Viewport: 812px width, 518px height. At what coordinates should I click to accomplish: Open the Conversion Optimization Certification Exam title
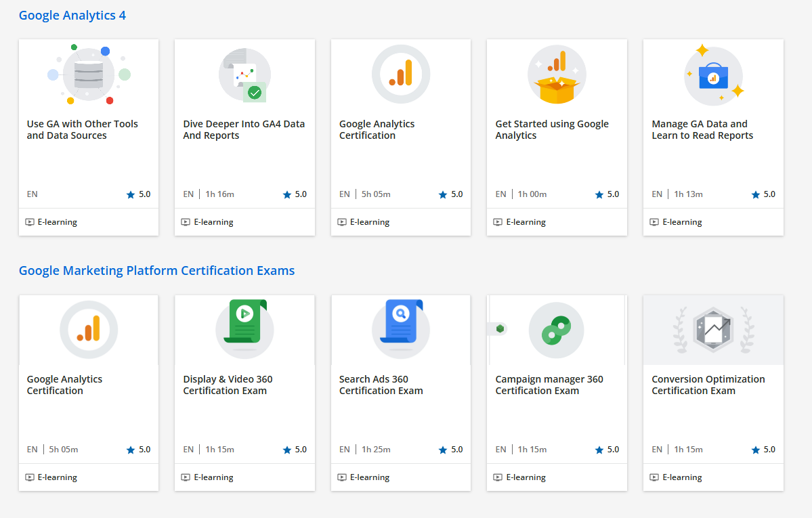point(708,385)
